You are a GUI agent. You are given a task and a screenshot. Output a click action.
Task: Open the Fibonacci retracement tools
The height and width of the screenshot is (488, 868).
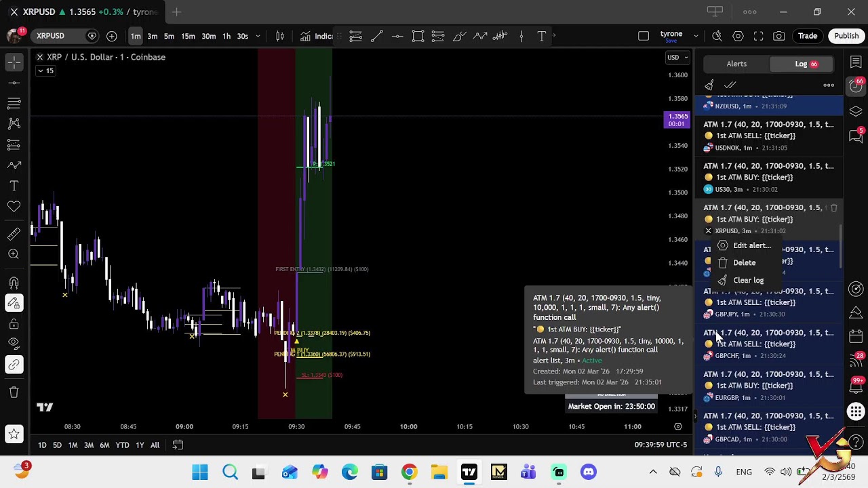tap(14, 103)
